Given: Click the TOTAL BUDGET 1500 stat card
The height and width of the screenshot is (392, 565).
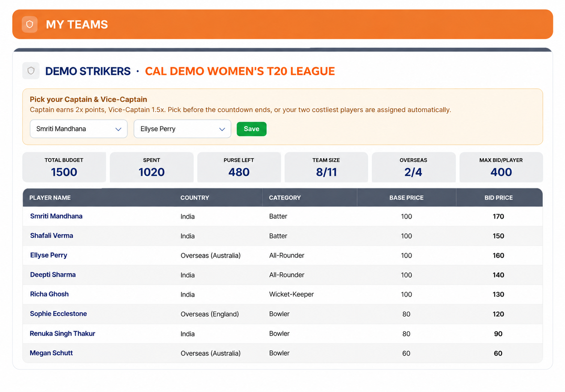Looking at the screenshot, I should (x=64, y=167).
